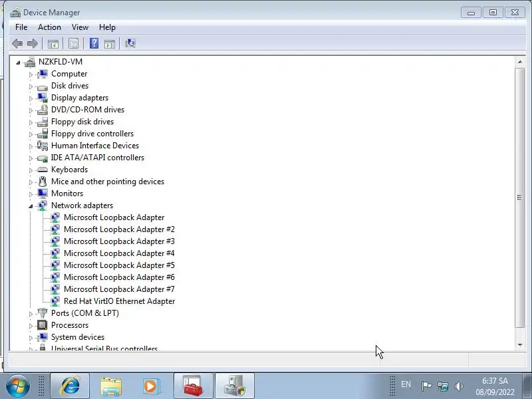Expand the Ports (COM & LPT) category
The image size is (532, 399).
pos(31,314)
